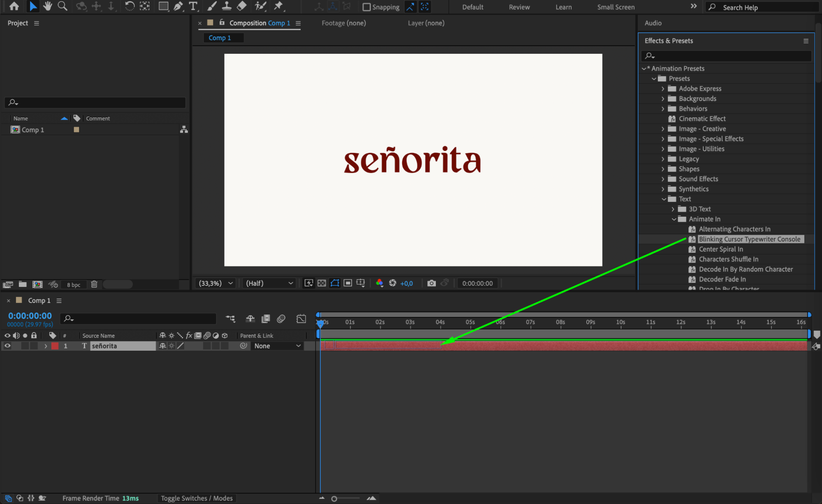
Task: Select the Center Spiral In preset
Action: click(720, 249)
